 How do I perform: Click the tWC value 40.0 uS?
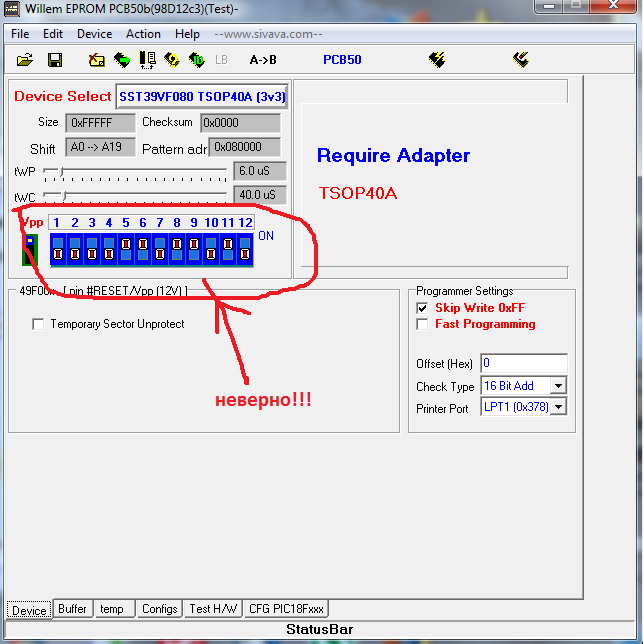pyautogui.click(x=260, y=195)
